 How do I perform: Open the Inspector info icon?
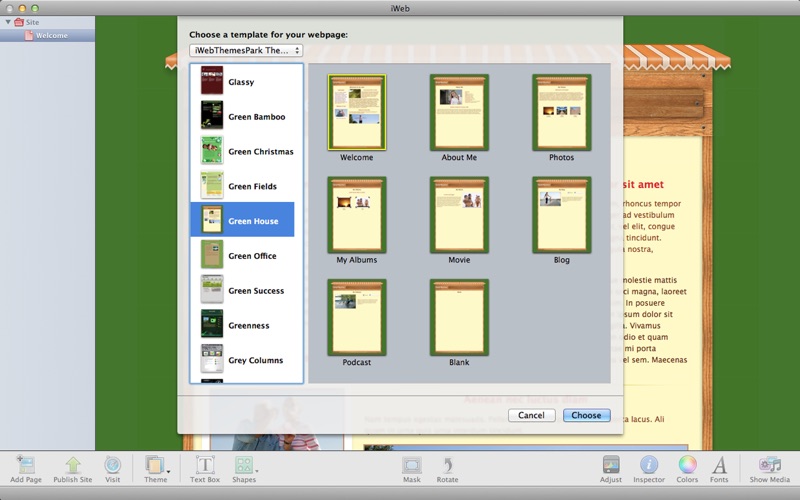[x=649, y=465]
